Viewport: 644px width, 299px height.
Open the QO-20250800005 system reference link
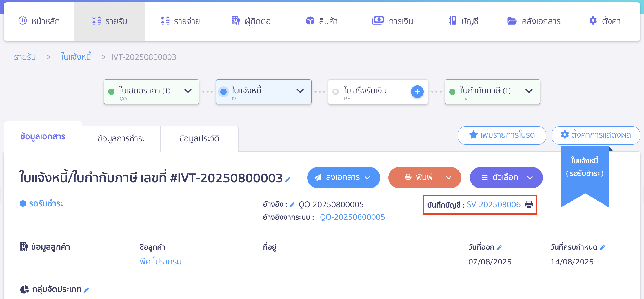pyautogui.click(x=352, y=217)
